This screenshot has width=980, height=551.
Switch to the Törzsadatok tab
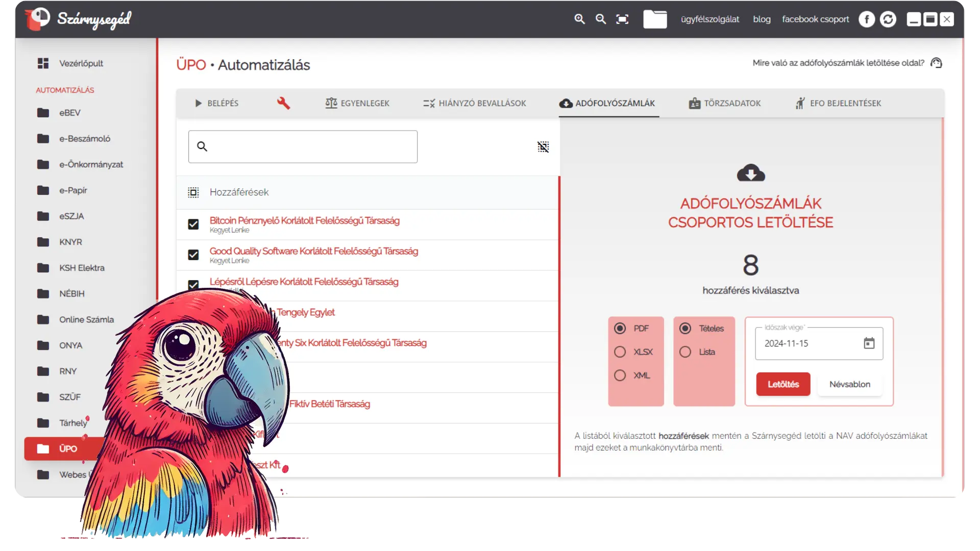[725, 103]
